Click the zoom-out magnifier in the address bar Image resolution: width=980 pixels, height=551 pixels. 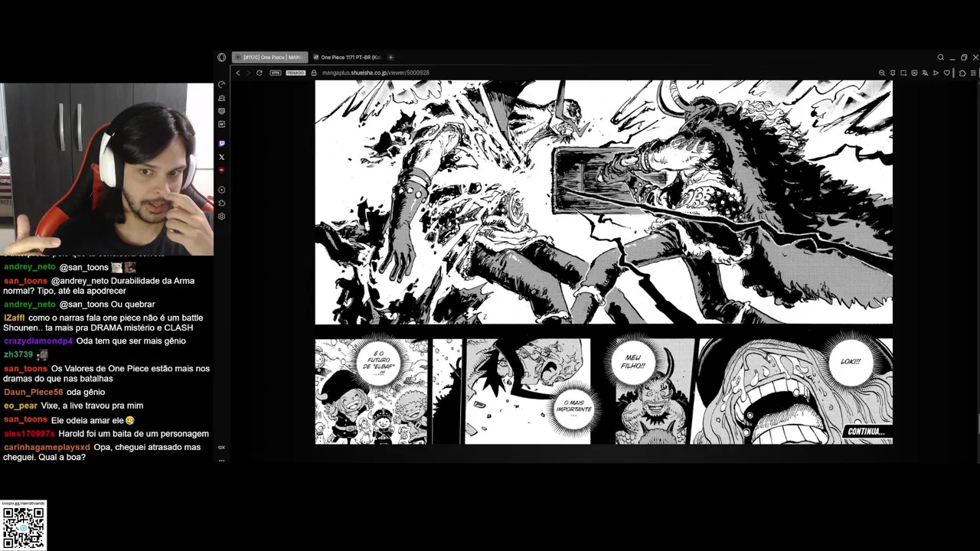(x=882, y=73)
